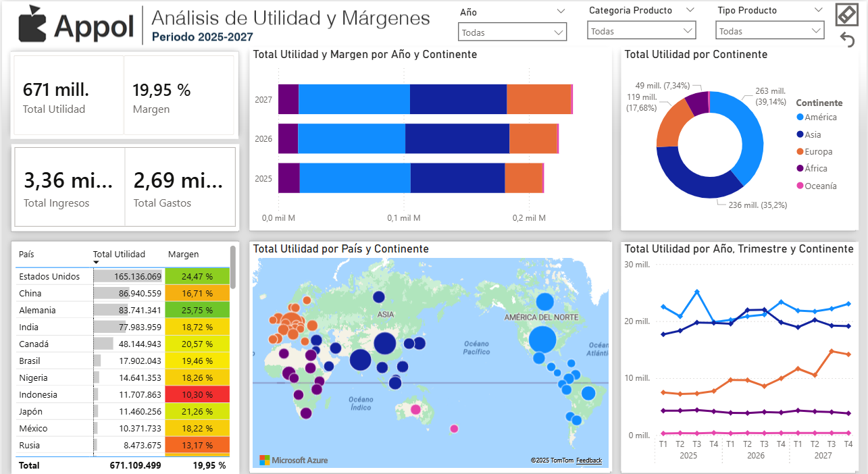Click the undo arrow below the eraser
The height and width of the screenshot is (474, 868).
(846, 40)
